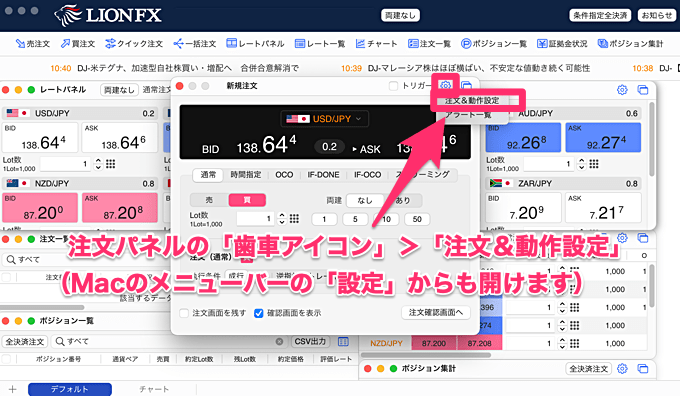The height and width of the screenshot is (396, 680).
Task: Open レート一覧 rate list
Action: [320, 44]
